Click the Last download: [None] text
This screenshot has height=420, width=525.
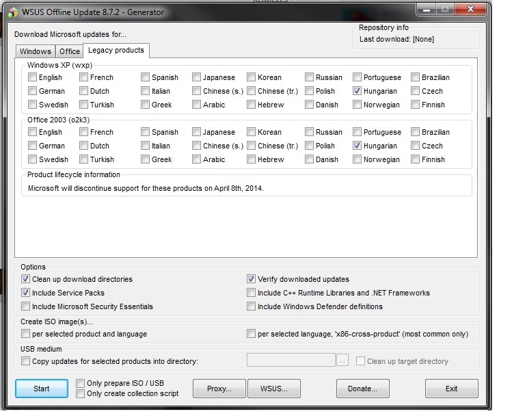396,39
